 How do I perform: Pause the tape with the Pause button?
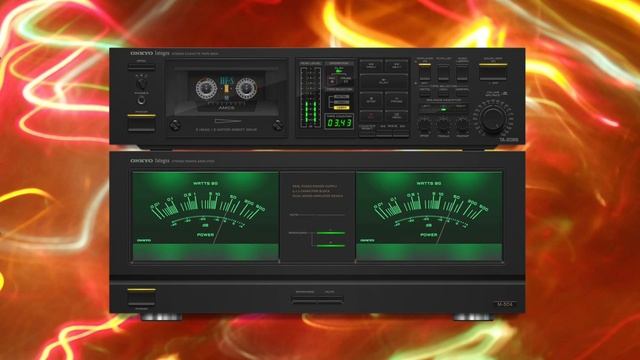[396, 100]
